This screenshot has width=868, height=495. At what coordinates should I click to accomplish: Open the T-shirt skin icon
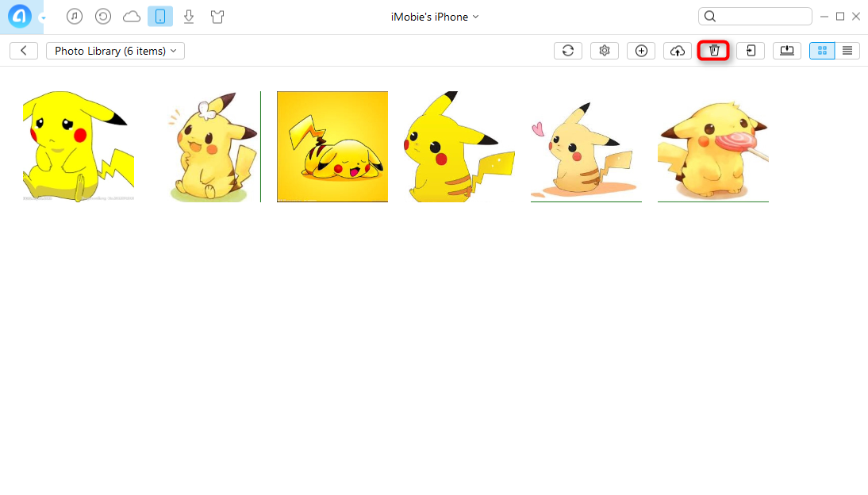pyautogui.click(x=217, y=17)
